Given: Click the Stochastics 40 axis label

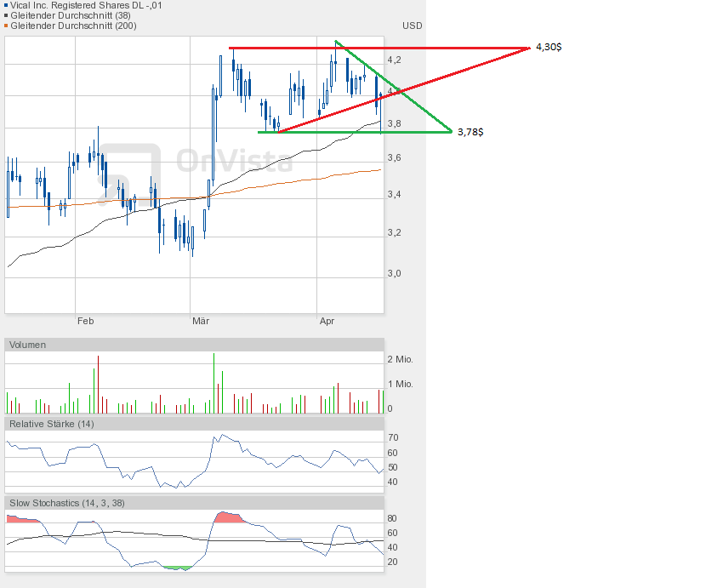Looking at the screenshot, I should (392, 547).
